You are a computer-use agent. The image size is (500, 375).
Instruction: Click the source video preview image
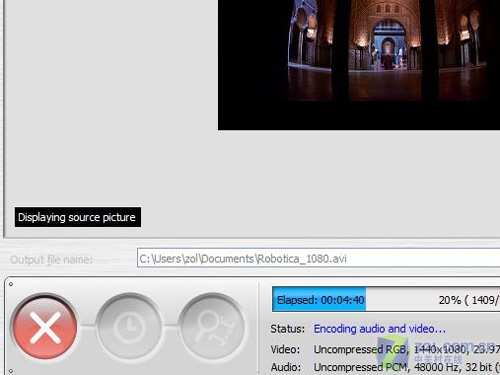click(359, 65)
